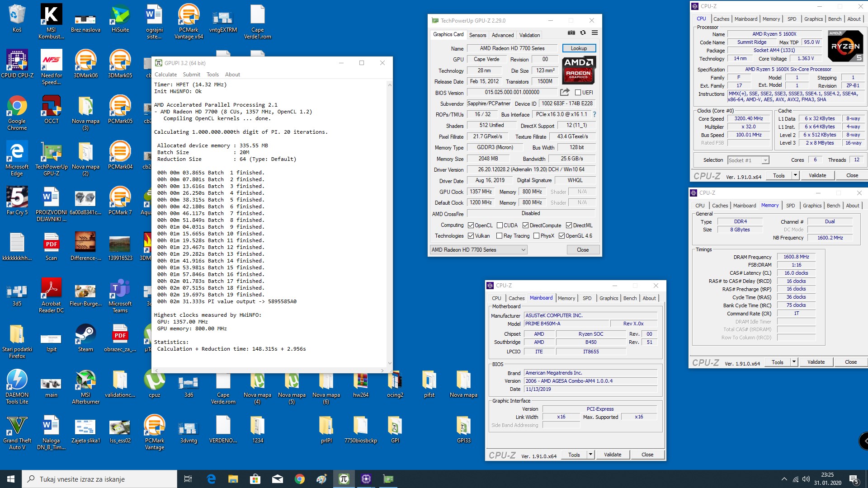The width and height of the screenshot is (868, 488).
Task: Click the Lookup button in GPU-Z
Action: pyautogui.click(x=579, y=48)
